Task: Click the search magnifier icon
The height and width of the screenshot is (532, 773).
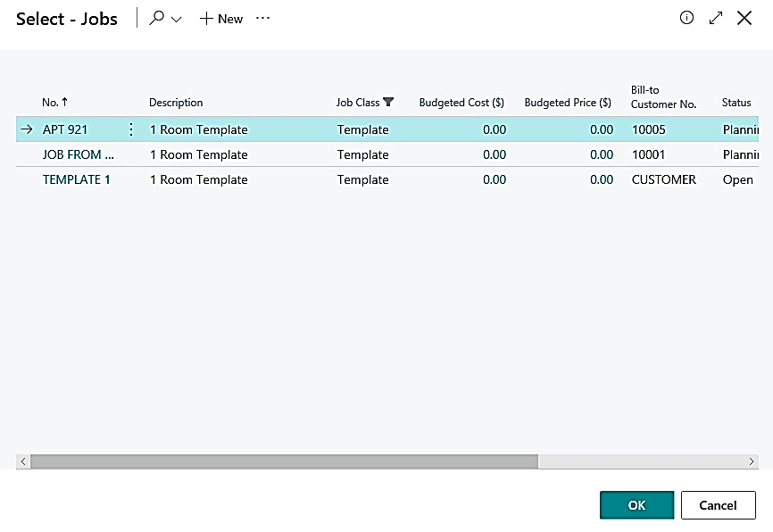Action: coord(157,19)
